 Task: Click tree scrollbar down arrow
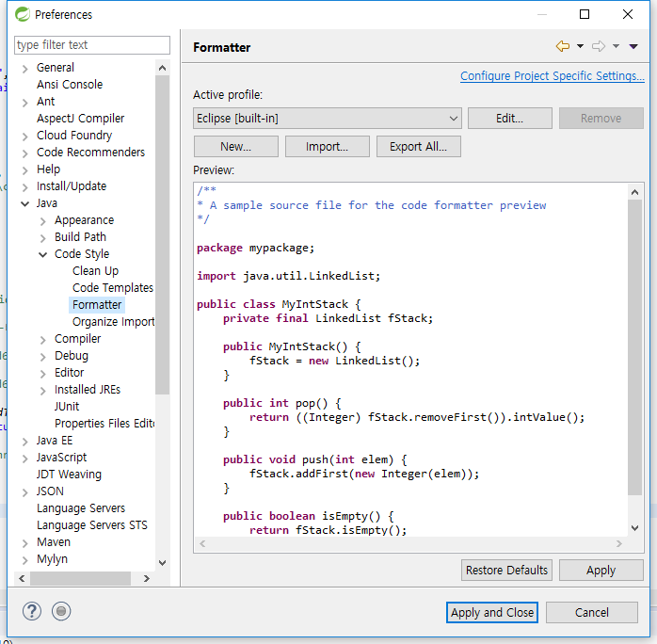[x=163, y=563]
